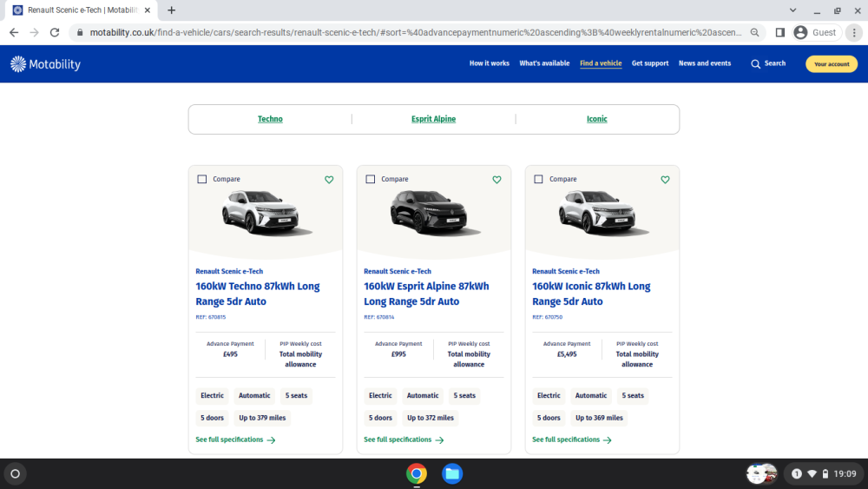
Task: Tick Compare for 160kW Techno
Action: pos(202,179)
